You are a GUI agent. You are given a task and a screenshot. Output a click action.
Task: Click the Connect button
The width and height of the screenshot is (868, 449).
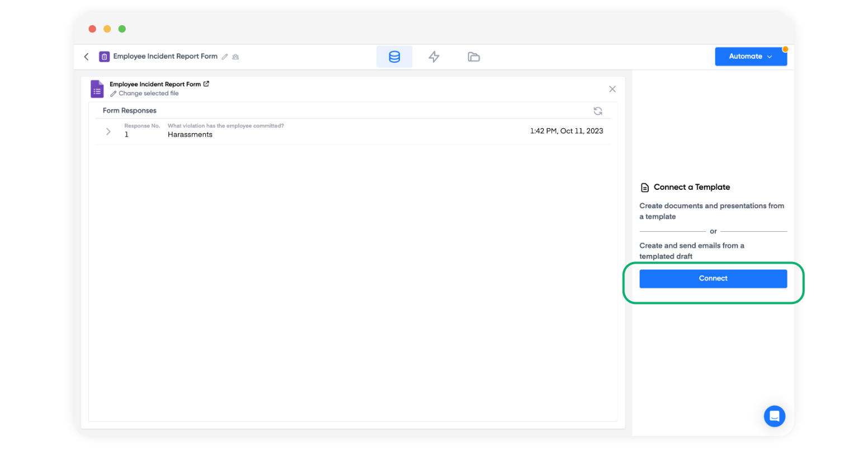tap(713, 279)
